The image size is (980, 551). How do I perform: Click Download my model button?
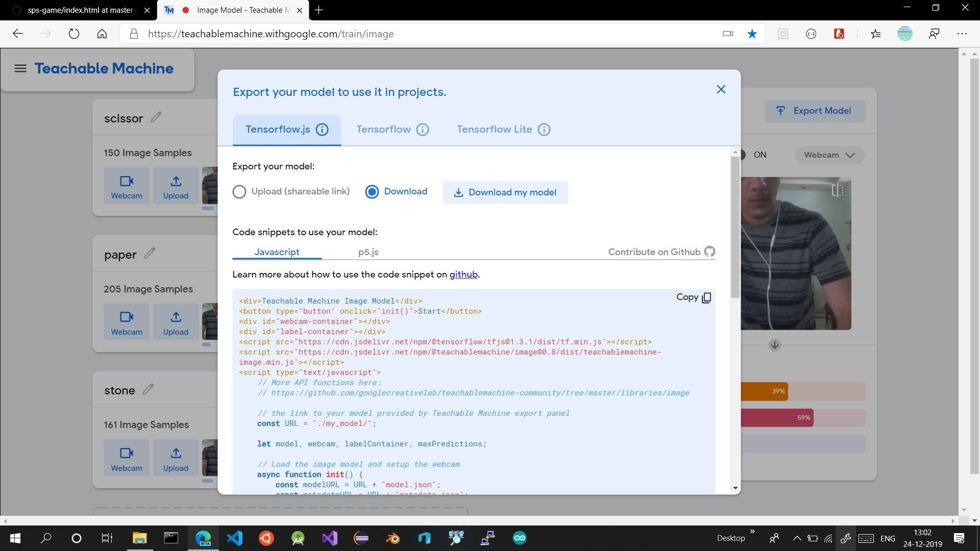(505, 192)
